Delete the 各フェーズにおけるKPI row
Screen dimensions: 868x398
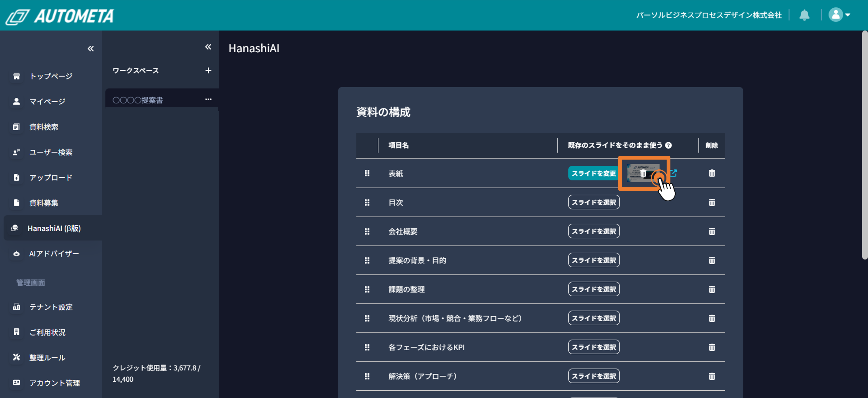point(712,348)
